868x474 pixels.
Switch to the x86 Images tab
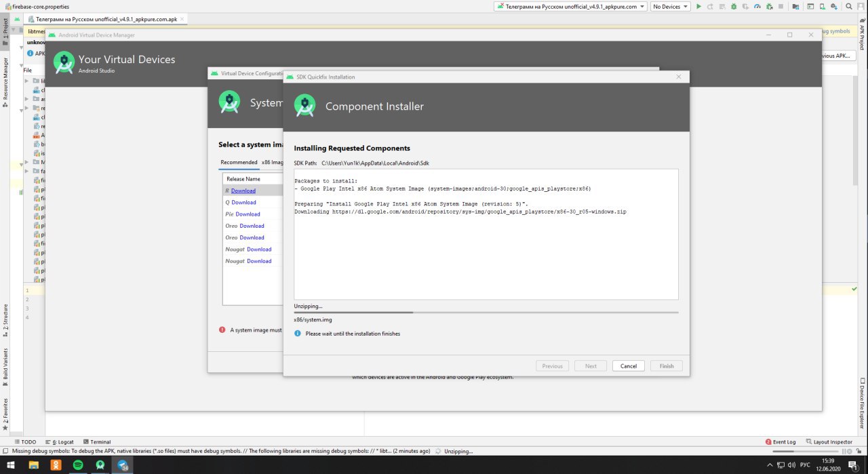(273, 162)
